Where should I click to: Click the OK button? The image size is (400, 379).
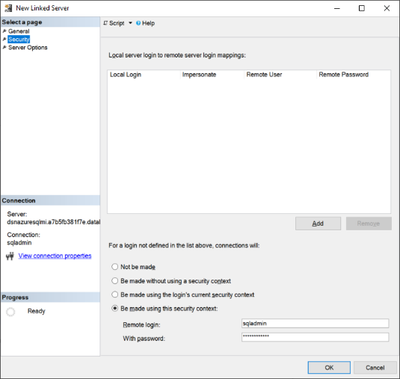[x=329, y=368]
